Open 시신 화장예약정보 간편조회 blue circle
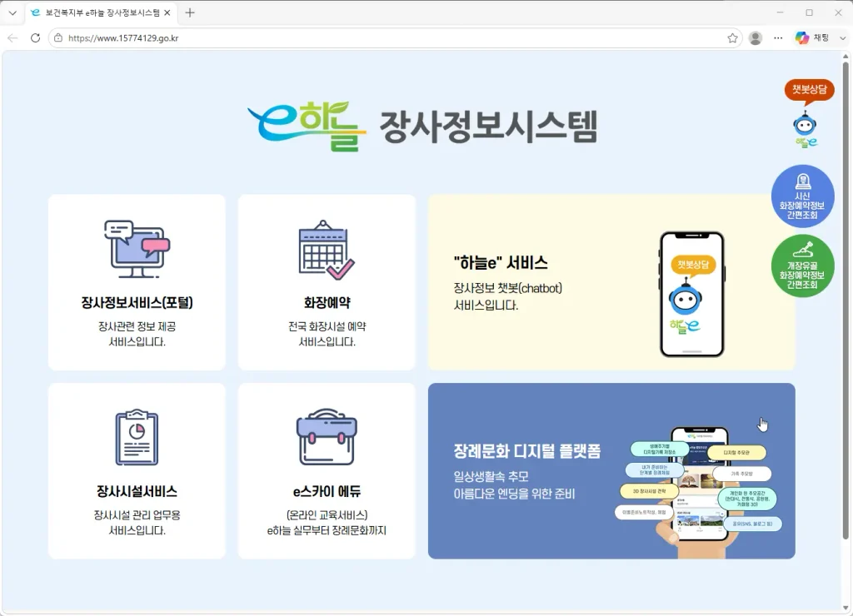853x616 pixels. point(802,196)
